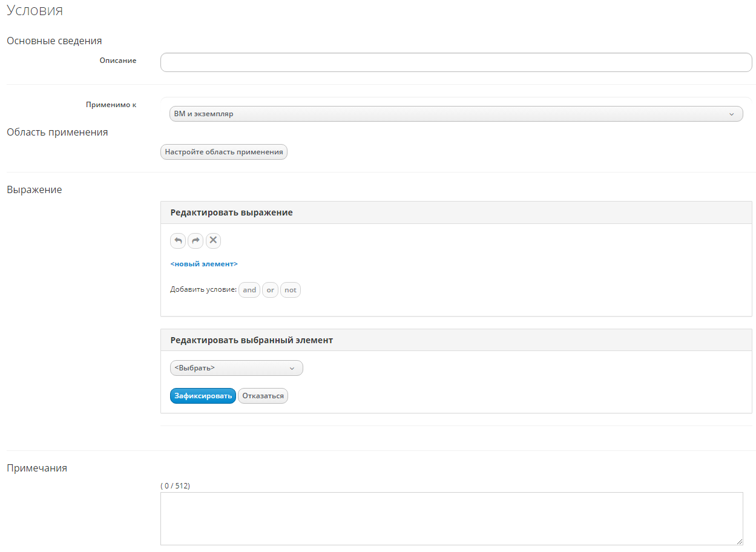Add an "and" condition to the expression
Screen dimensions: 756x552
(249, 290)
